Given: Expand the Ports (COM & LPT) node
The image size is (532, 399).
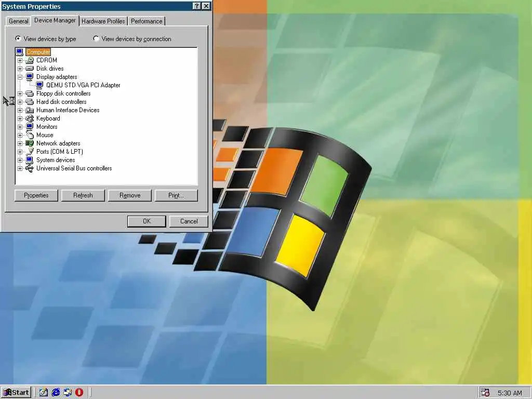Looking at the screenshot, I should [20, 152].
